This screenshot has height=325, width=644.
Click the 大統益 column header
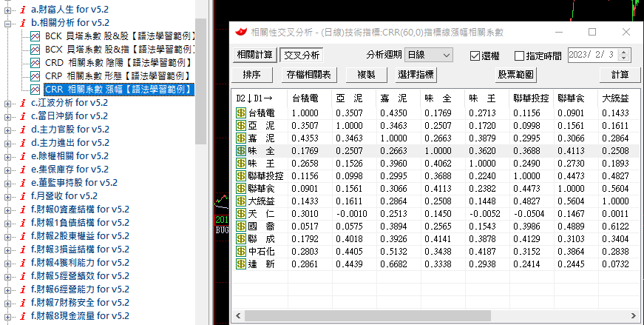click(x=619, y=98)
